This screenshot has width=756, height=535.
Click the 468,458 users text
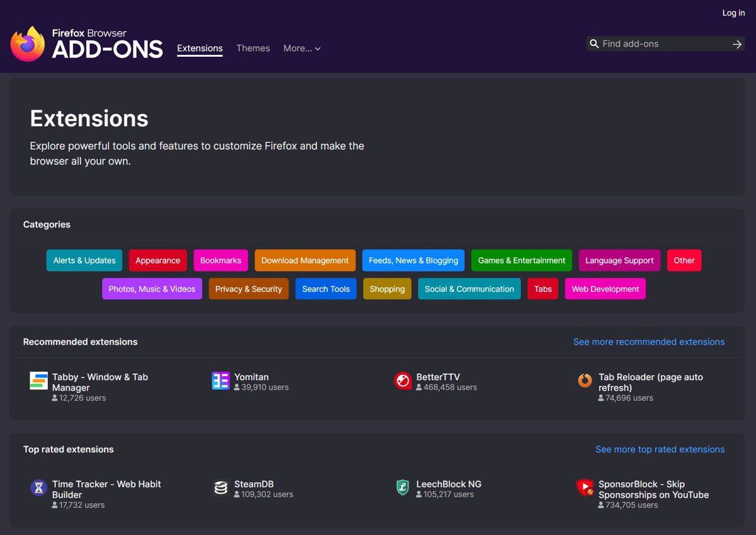click(450, 388)
